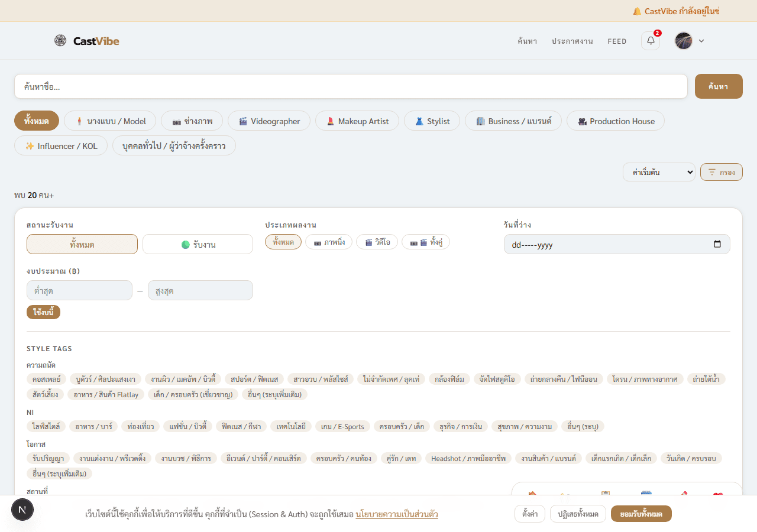
Task: Toggle the กล้องฟิล์ม tag
Action: 449,379
